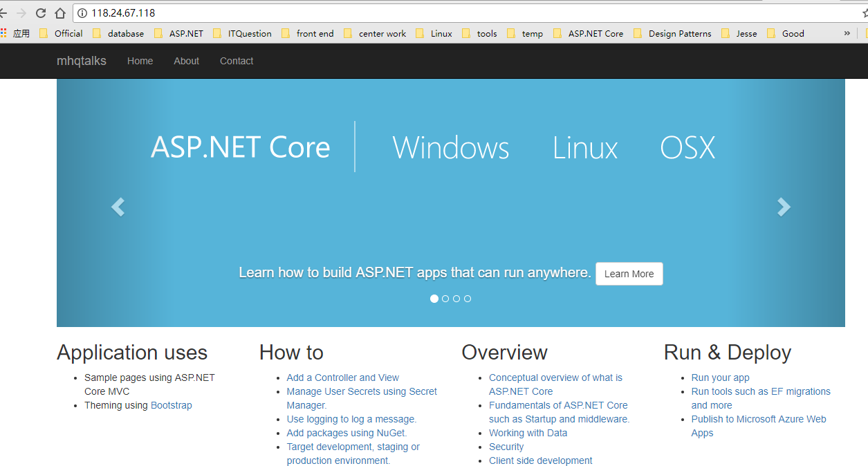Open Add a Controller and View link

343,378
